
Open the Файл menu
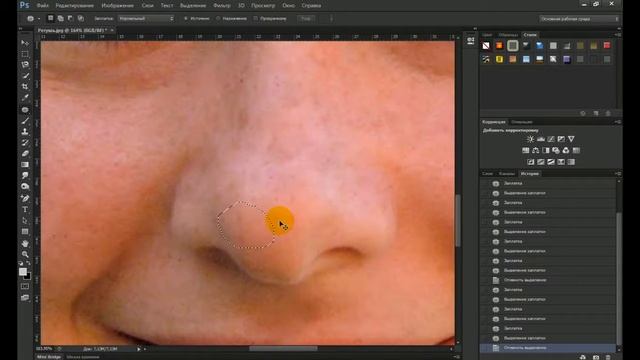click(42, 6)
